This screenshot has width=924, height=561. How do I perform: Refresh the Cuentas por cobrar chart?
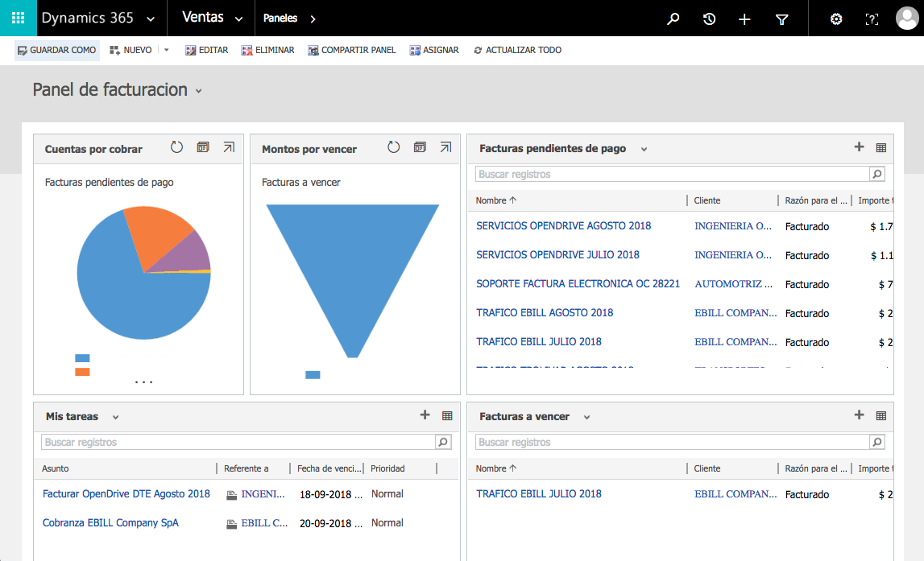coord(176,147)
